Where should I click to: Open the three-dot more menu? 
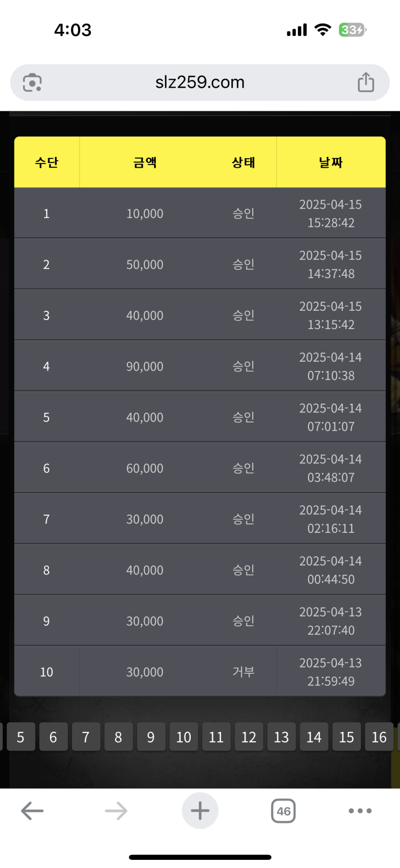click(x=360, y=811)
